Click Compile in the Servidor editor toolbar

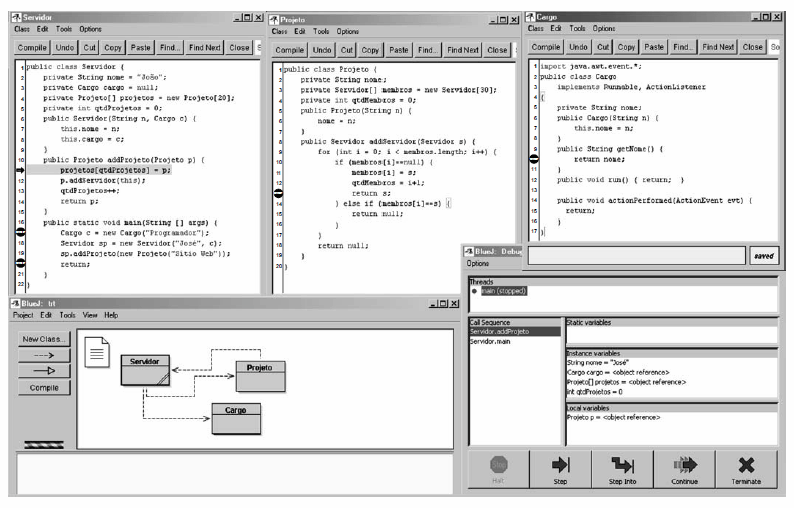[32, 48]
